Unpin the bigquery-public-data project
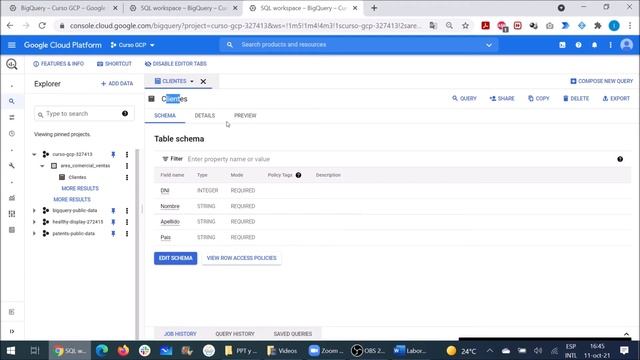This screenshot has height=360, width=640. [113, 211]
